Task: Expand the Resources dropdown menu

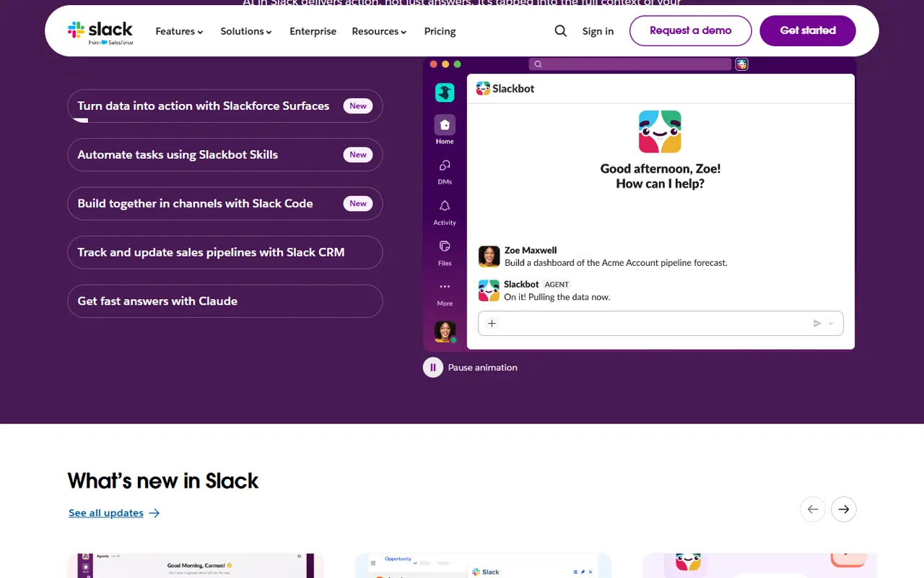Action: pyautogui.click(x=380, y=32)
